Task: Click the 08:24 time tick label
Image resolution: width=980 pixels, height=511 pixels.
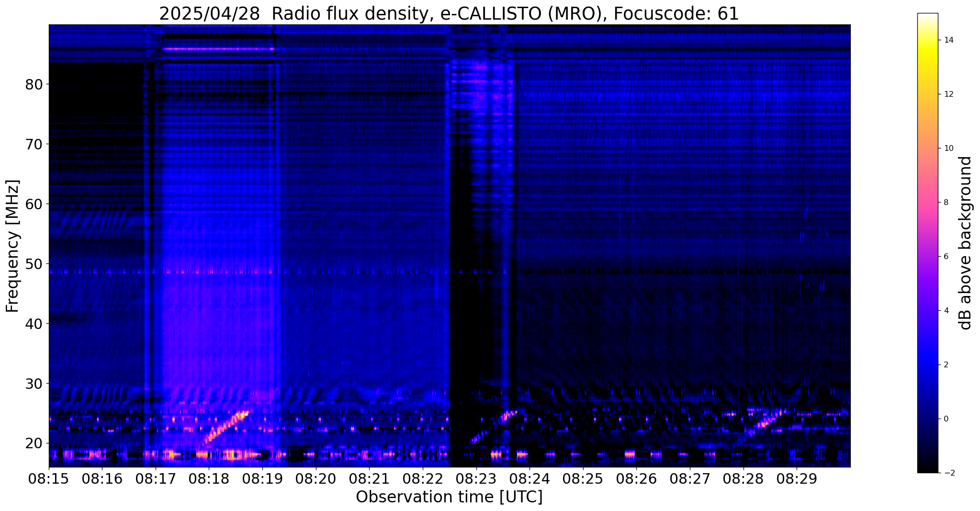Action: click(x=529, y=478)
